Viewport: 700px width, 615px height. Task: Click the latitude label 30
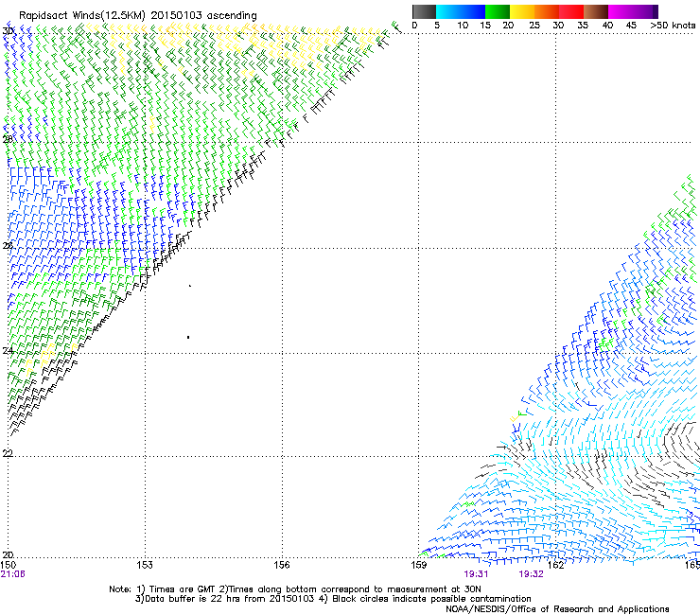[8, 31]
